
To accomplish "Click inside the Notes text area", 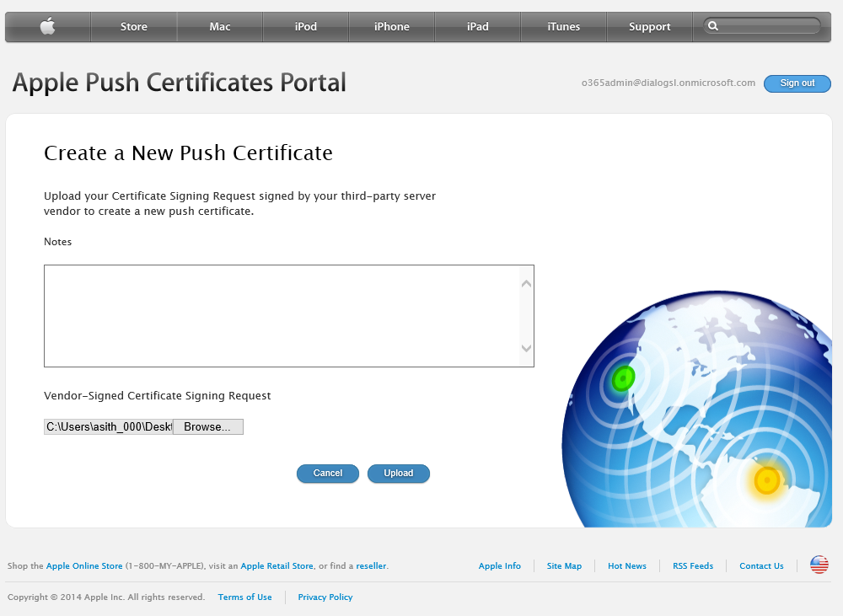I will 288,316.
